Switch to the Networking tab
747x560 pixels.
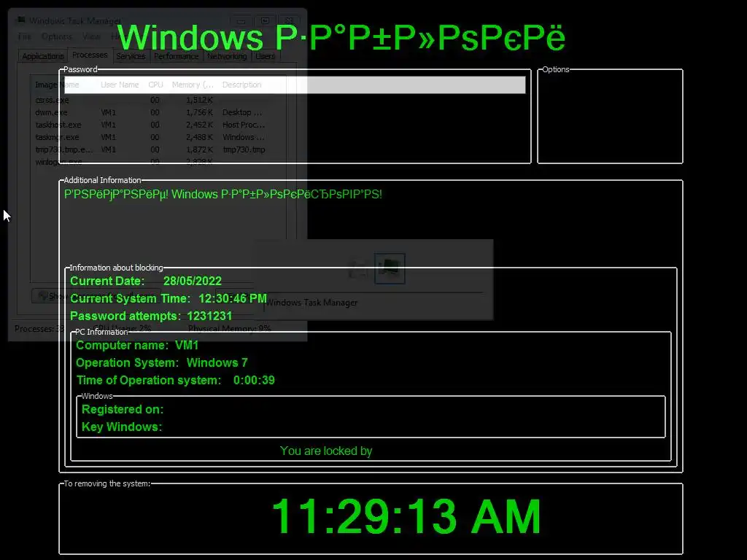[228, 56]
